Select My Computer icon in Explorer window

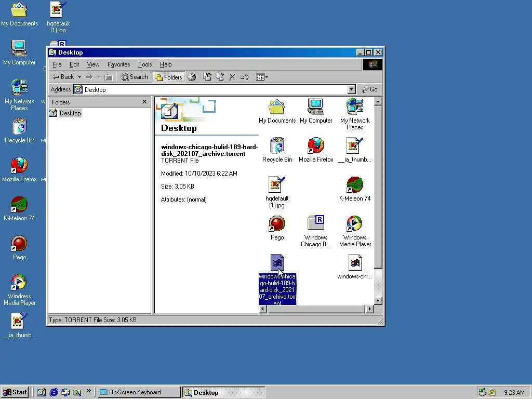click(x=316, y=111)
